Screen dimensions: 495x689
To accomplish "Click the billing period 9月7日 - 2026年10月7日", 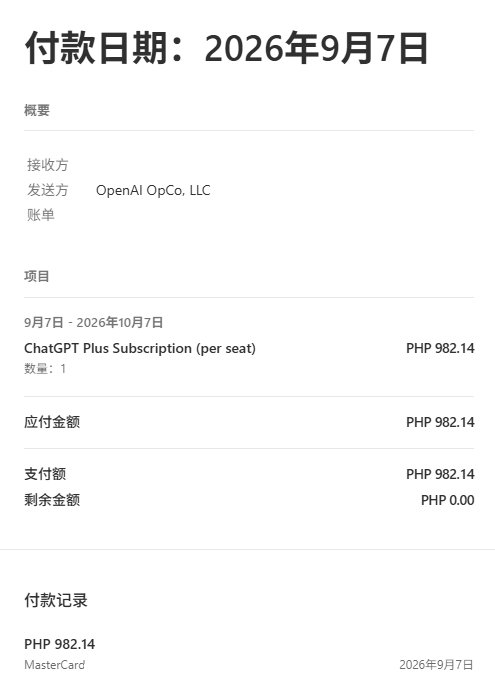I will (94, 323).
